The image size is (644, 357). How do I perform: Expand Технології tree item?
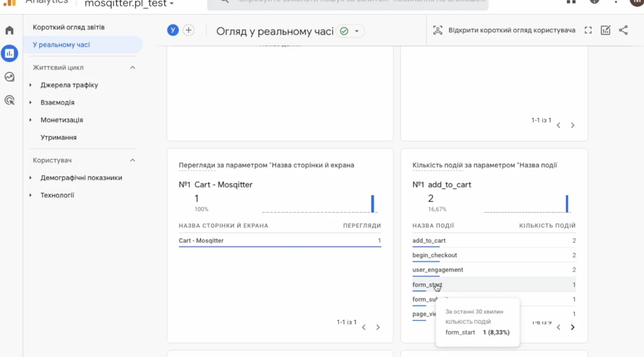tap(30, 195)
